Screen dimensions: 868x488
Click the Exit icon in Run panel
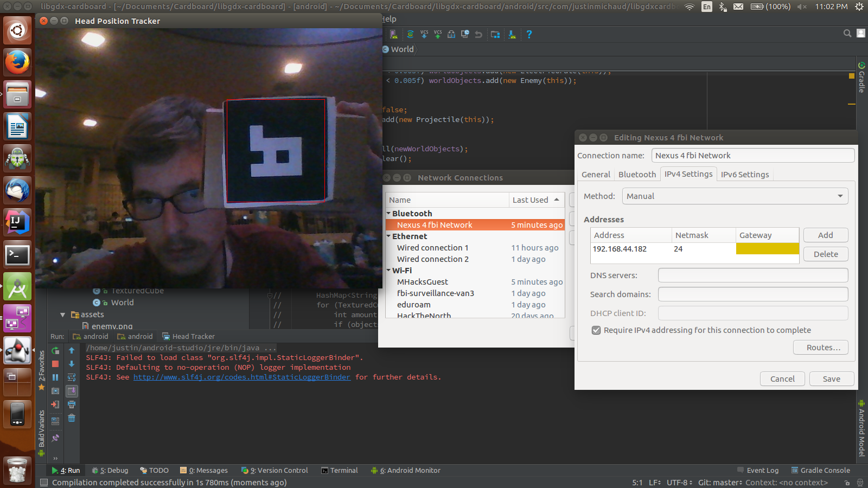pos(55,404)
